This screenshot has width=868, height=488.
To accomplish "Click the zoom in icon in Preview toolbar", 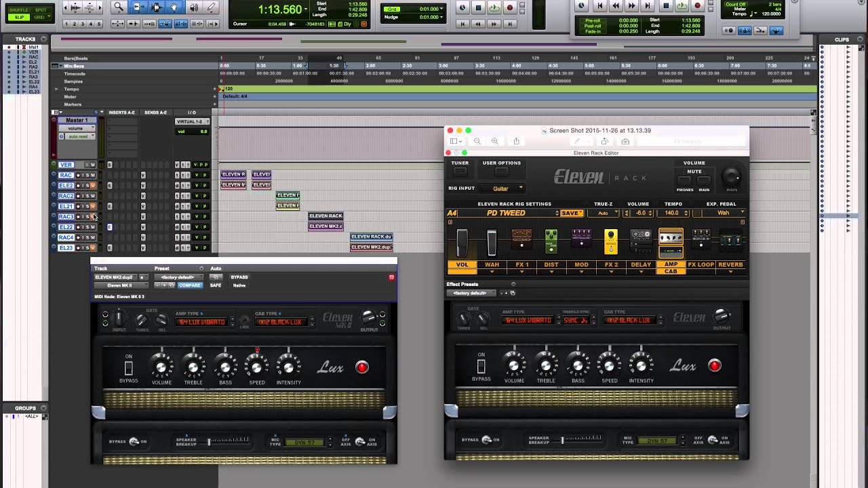I will coord(494,141).
